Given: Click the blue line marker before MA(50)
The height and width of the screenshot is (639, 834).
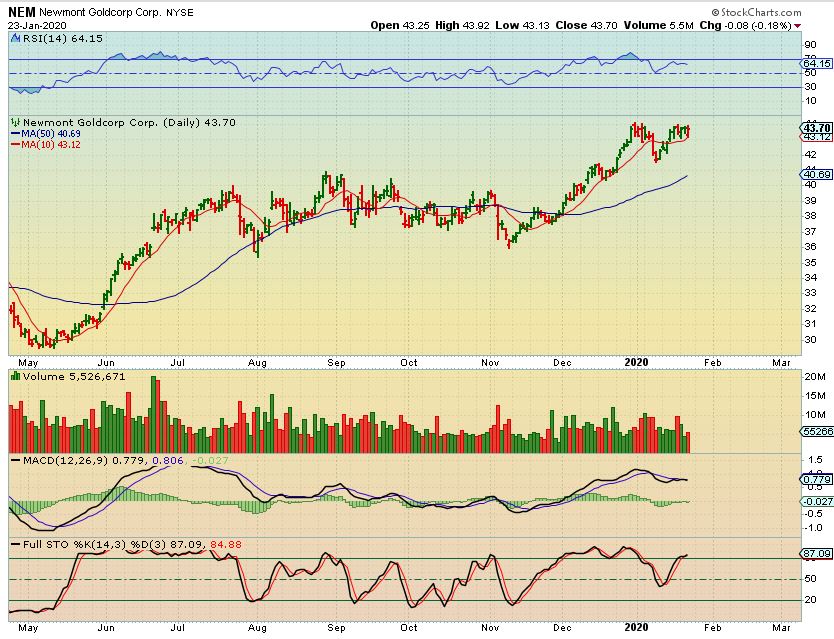Looking at the screenshot, I should [15, 134].
